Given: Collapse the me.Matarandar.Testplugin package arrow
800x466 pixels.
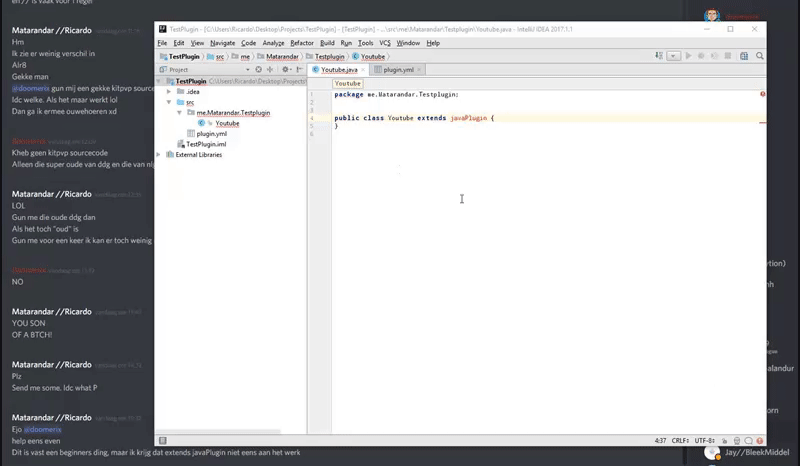Looking at the screenshot, I should point(179,112).
